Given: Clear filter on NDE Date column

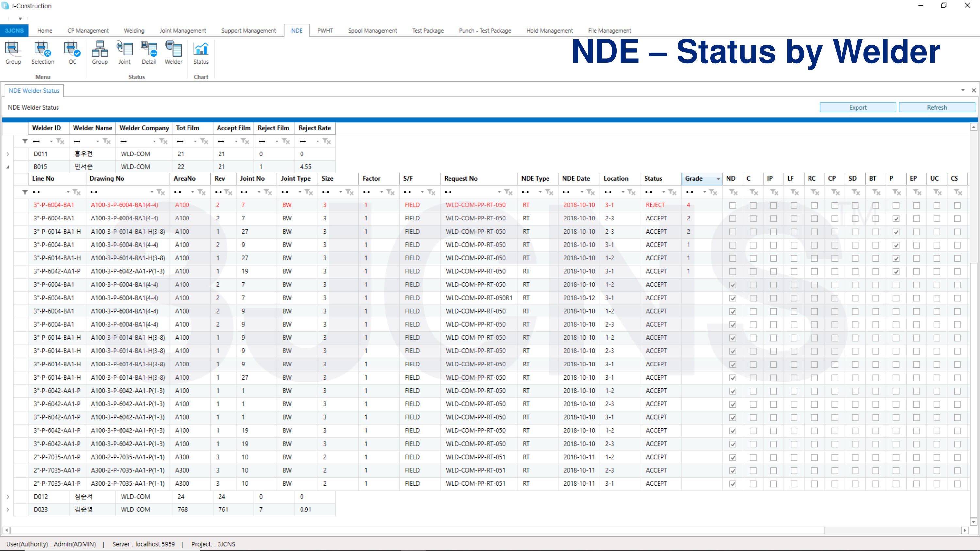Looking at the screenshot, I should coord(590,192).
